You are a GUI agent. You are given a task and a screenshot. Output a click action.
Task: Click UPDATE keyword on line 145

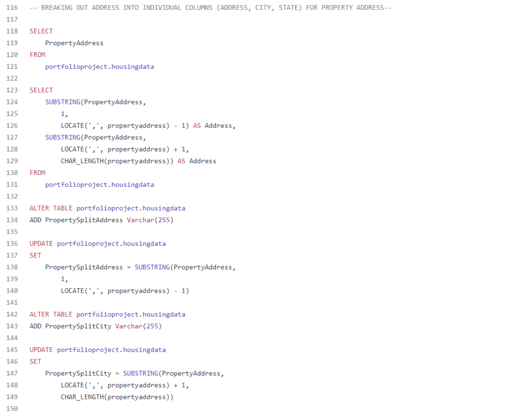pos(41,350)
